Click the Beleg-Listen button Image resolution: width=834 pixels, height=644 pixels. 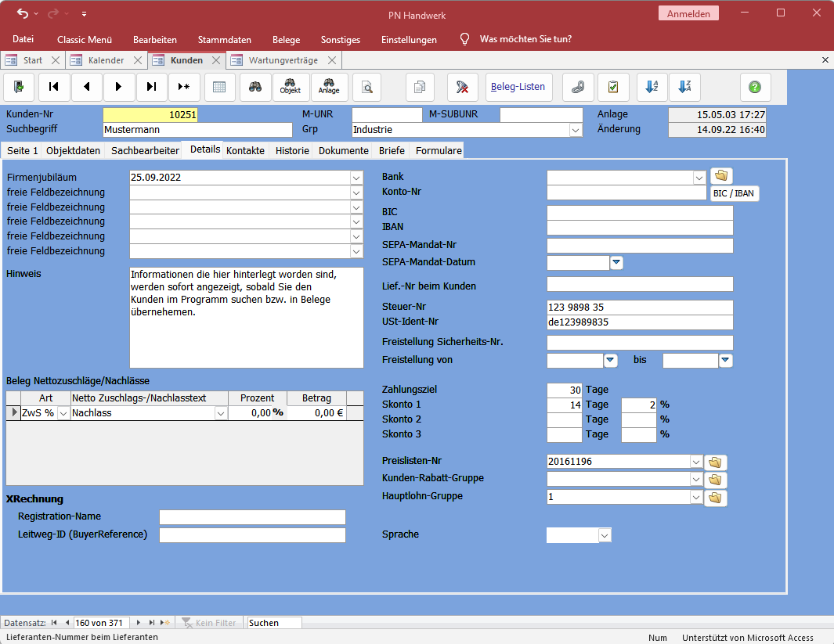click(x=518, y=87)
